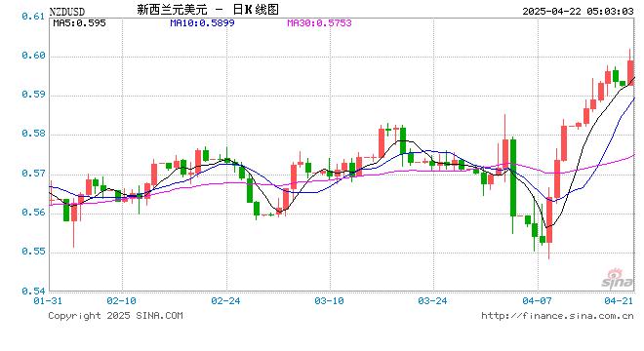Click the 03-10 date axis label
The image size is (644, 351).
click(329, 301)
